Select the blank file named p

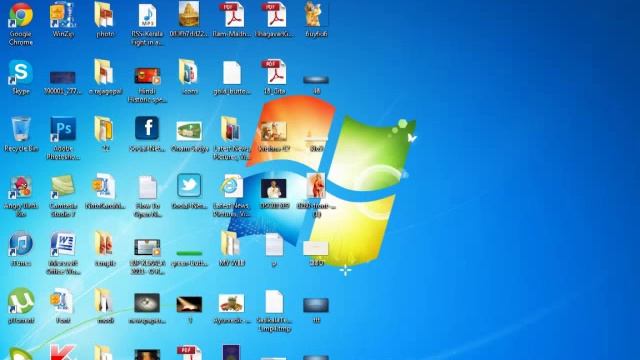[274, 245]
